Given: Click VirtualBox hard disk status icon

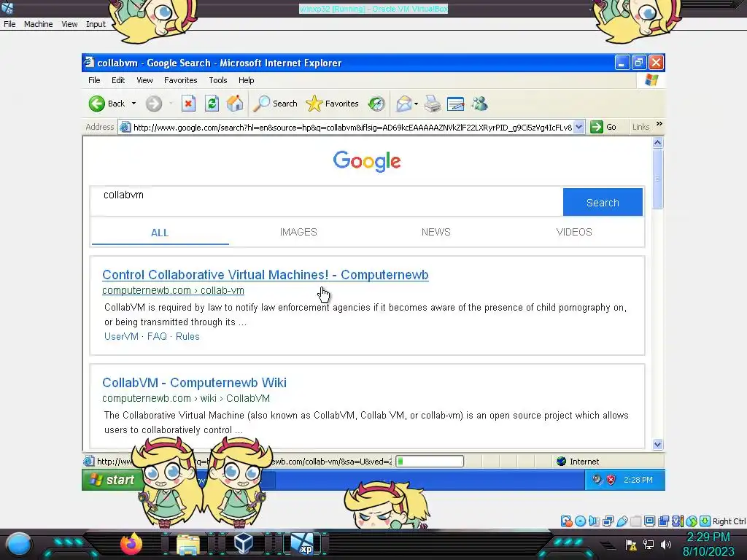Looking at the screenshot, I should pyautogui.click(x=566, y=521).
